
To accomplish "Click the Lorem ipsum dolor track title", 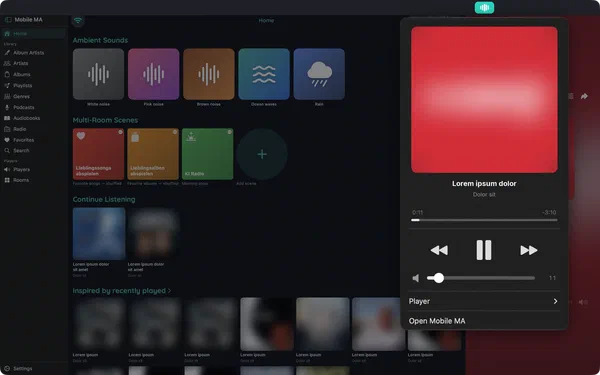I will click(x=484, y=184).
